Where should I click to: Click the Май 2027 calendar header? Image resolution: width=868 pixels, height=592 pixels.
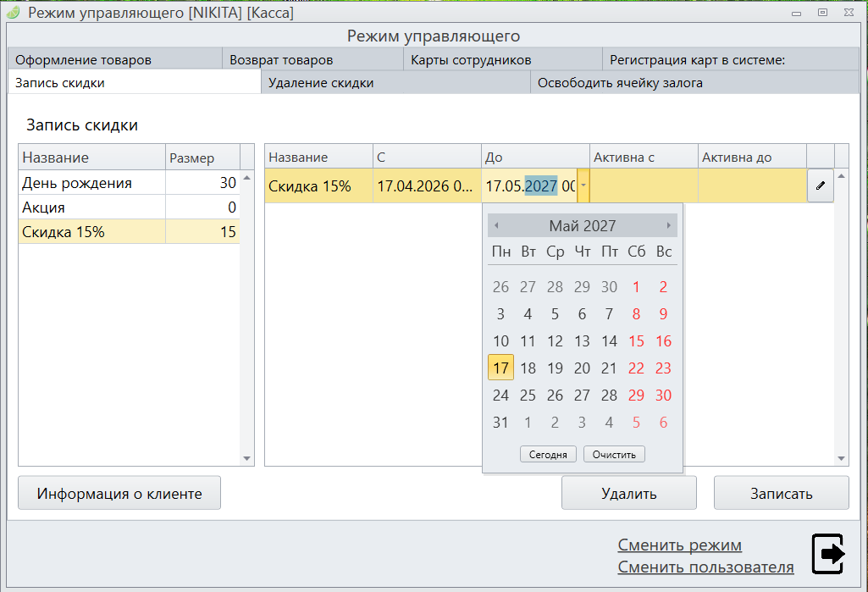coord(582,225)
